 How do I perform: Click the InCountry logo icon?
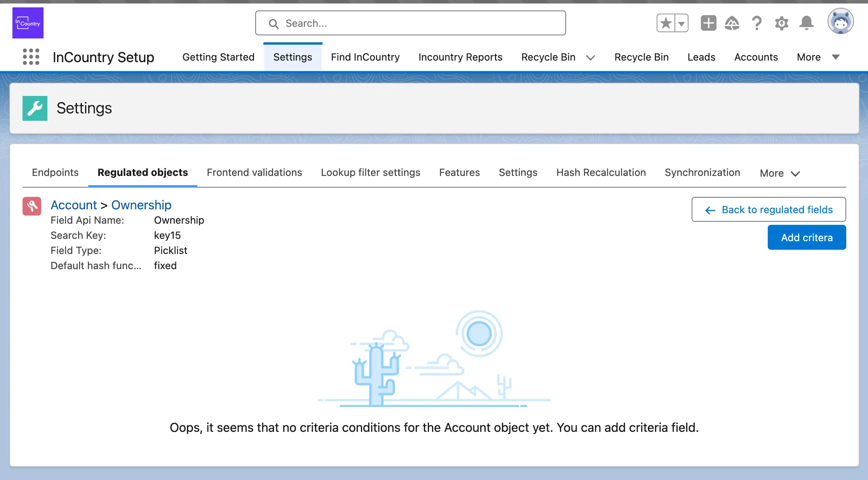[x=28, y=23]
